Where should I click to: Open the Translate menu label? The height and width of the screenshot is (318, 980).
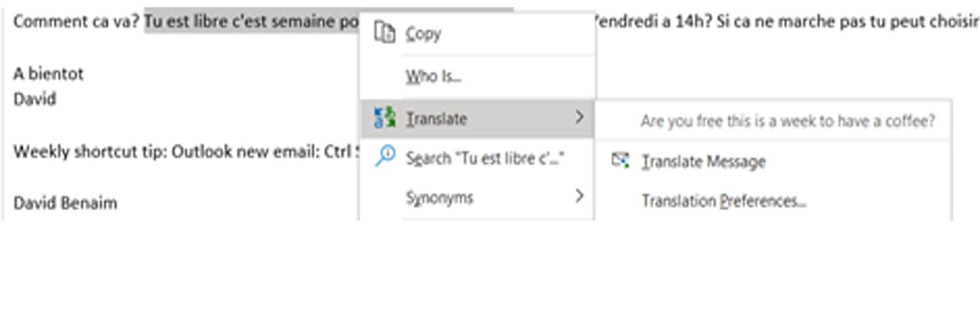[x=436, y=119]
